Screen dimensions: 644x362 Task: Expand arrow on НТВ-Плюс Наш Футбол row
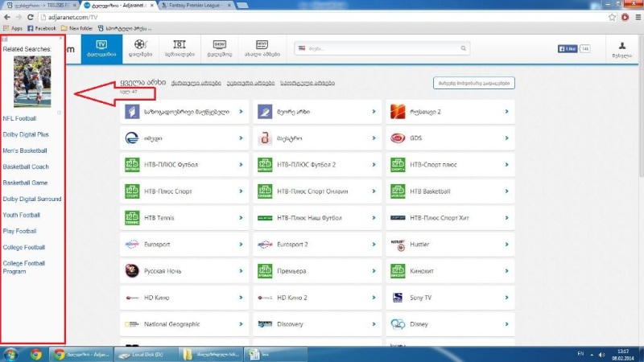coord(374,217)
